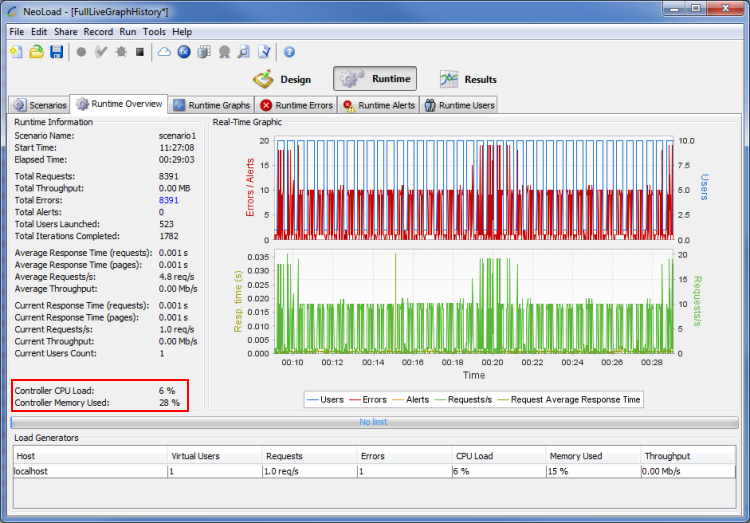Select the Runtime Users tab

(459, 105)
